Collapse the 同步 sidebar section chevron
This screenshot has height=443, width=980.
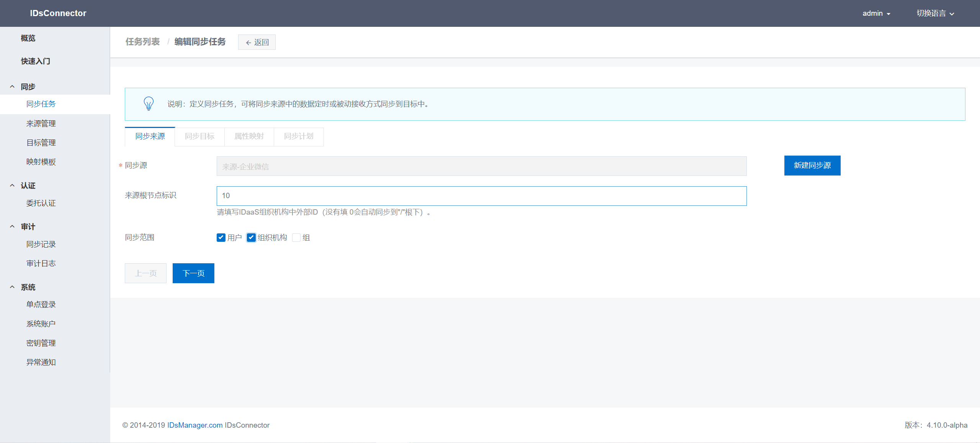(12, 87)
